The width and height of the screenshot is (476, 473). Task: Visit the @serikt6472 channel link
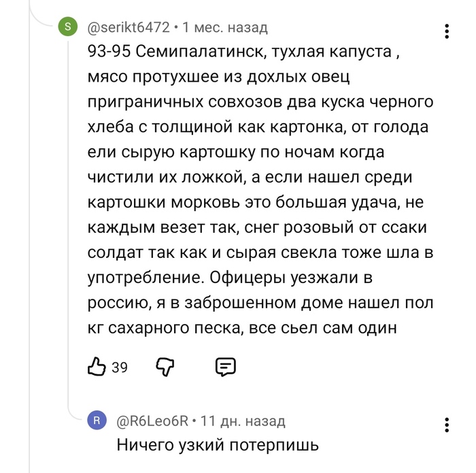128,28
